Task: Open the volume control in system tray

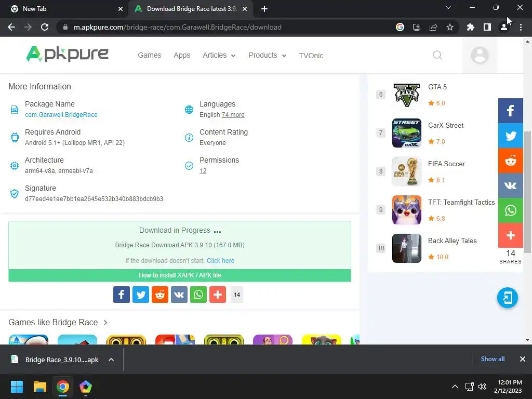Action: (x=482, y=387)
